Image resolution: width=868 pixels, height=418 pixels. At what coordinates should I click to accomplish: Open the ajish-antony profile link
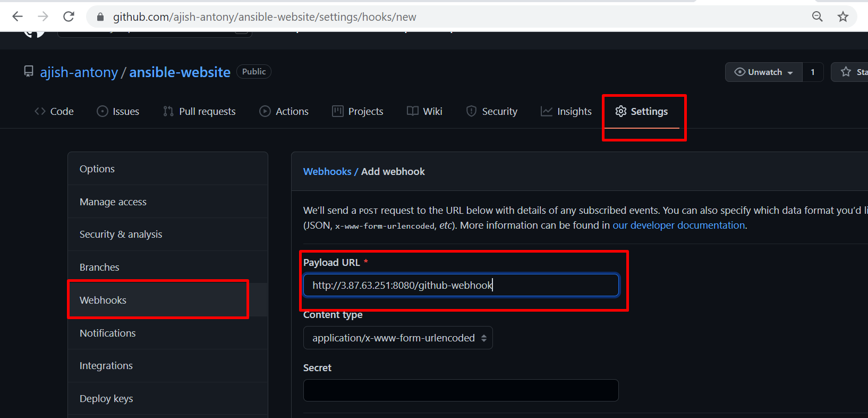point(79,72)
